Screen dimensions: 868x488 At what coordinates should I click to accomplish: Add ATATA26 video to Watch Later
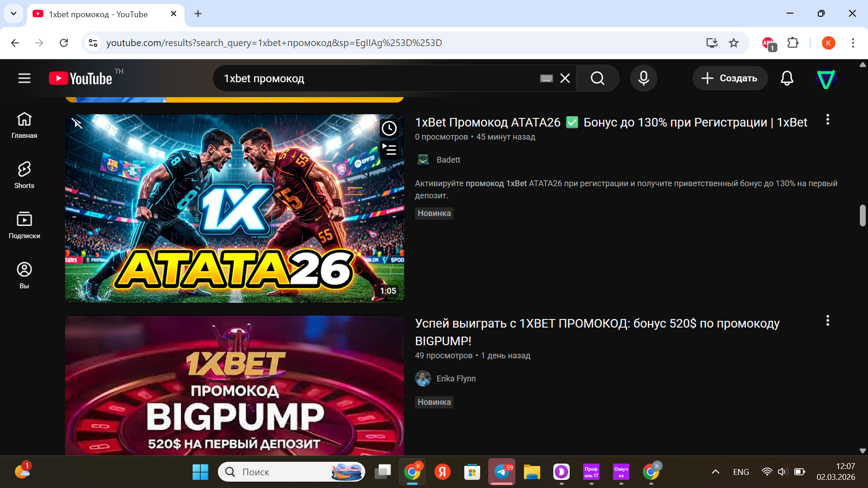(x=389, y=128)
